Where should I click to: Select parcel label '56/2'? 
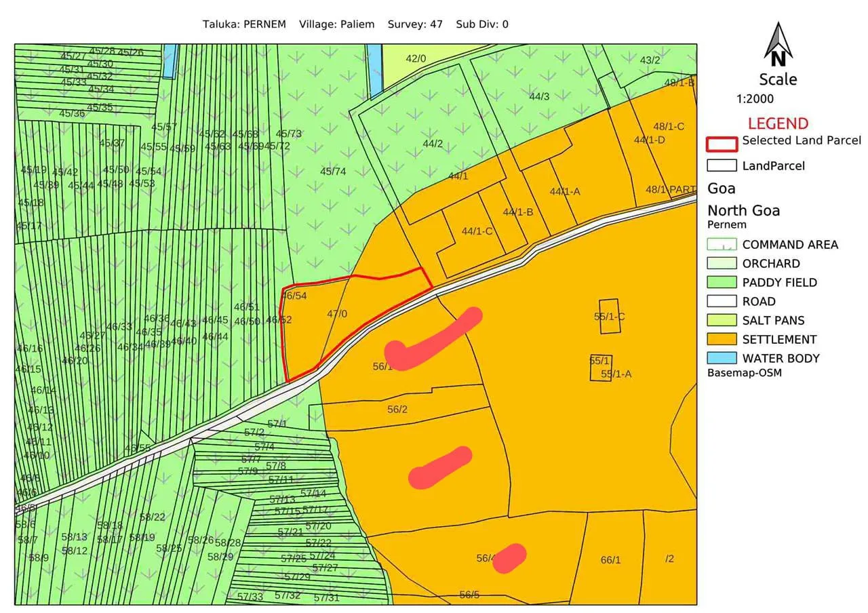397,410
